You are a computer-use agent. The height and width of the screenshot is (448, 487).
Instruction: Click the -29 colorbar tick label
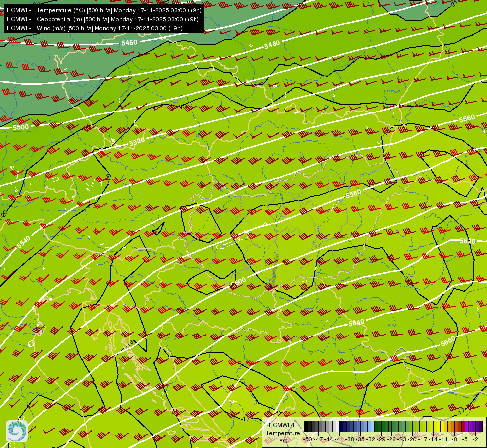381,439
